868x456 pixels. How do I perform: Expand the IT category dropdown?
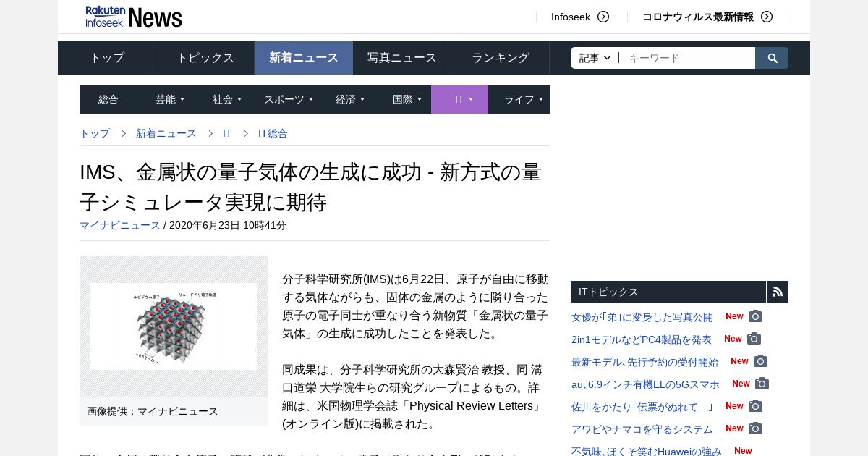471,99
